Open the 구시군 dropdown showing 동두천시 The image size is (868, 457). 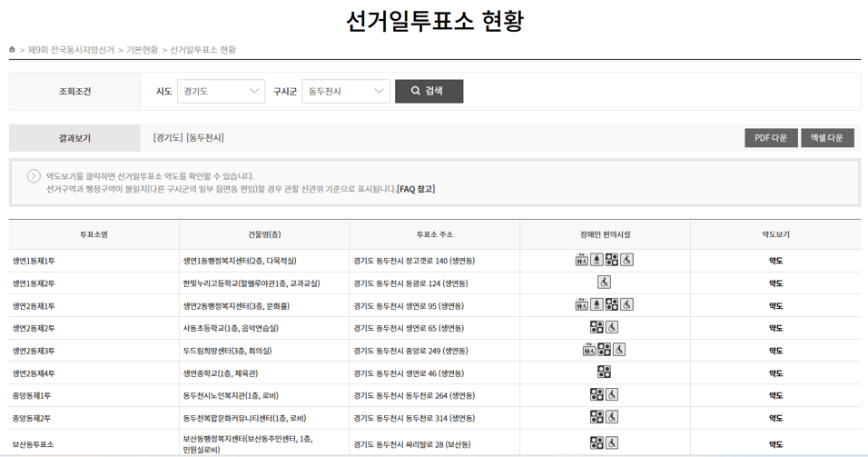pos(345,92)
